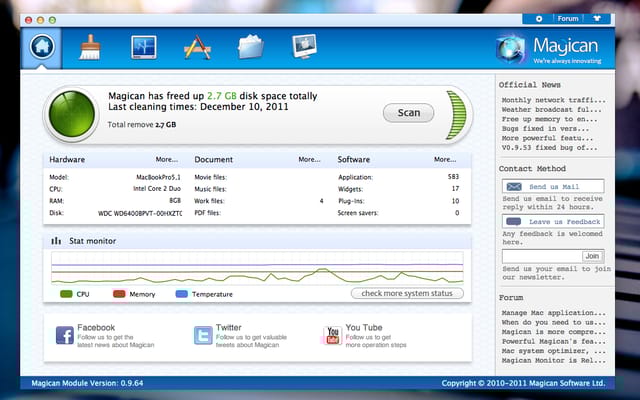Click the Magican globe logo

[510, 50]
